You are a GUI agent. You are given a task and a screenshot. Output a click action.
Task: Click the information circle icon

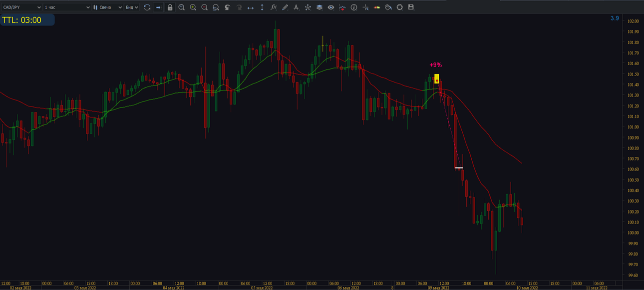[x=354, y=7]
